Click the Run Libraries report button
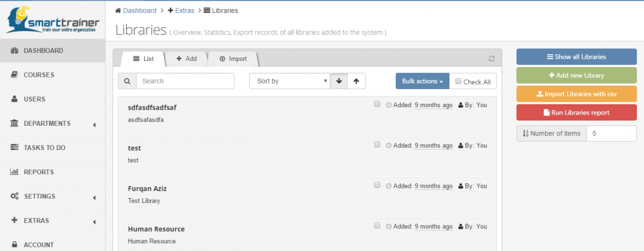Screen dimensions: 644x251 (x=576, y=112)
